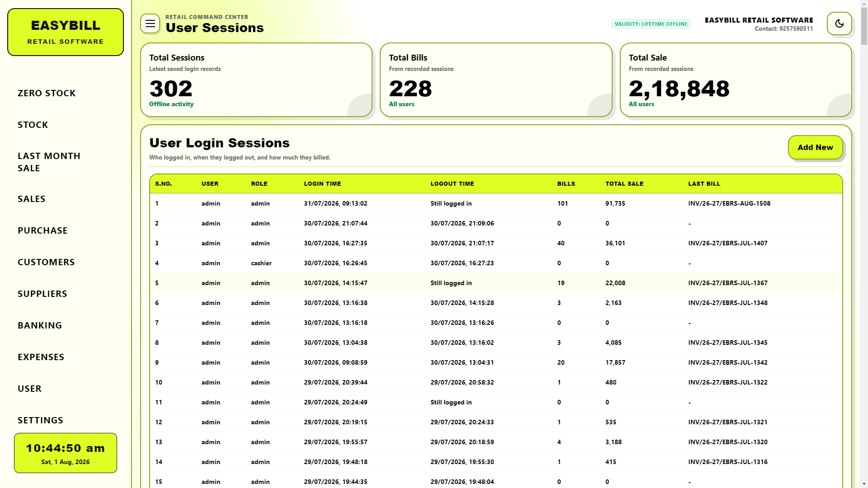Go to Customers page
Screen dimensions: 868x488
pos(46,262)
